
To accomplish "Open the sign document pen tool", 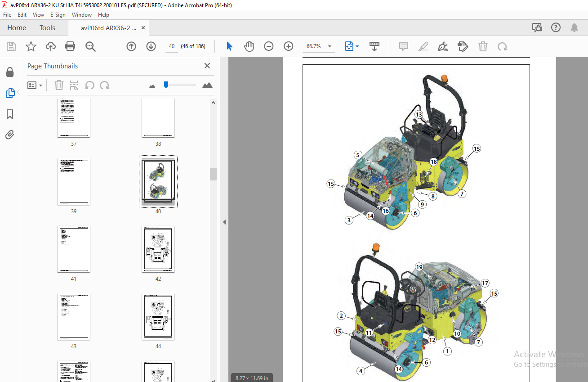I will click(443, 46).
